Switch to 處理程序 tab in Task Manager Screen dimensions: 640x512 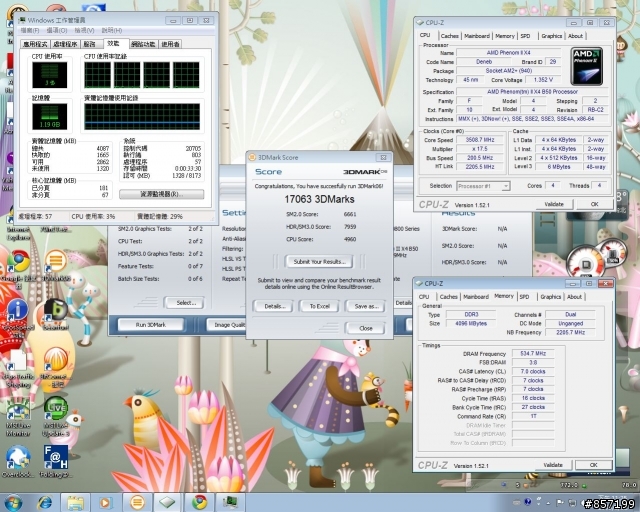pos(65,44)
